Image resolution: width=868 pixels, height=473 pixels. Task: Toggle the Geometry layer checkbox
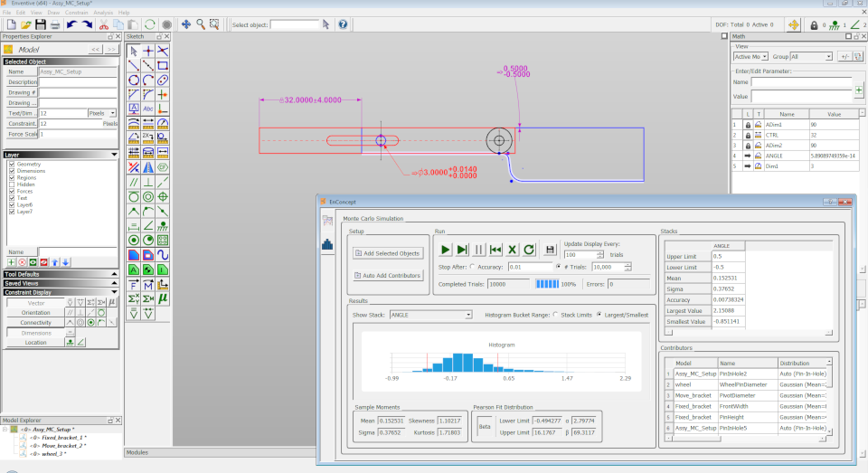coord(12,165)
